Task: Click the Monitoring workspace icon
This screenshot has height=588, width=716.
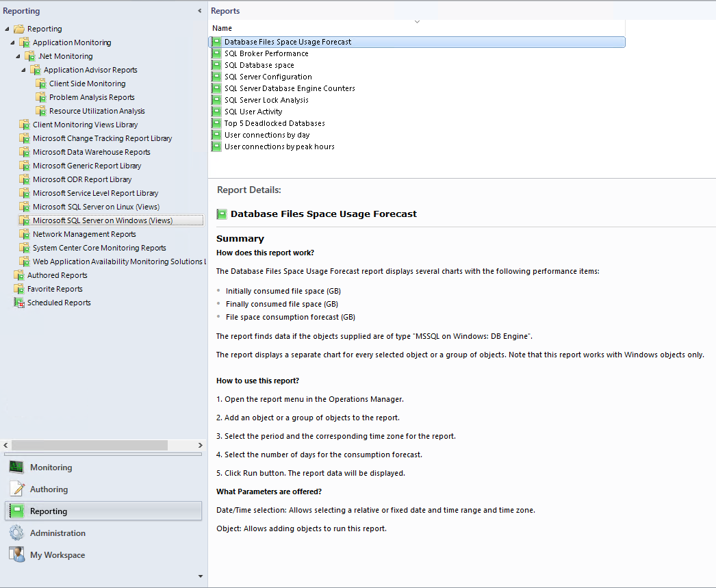Action: click(17, 467)
